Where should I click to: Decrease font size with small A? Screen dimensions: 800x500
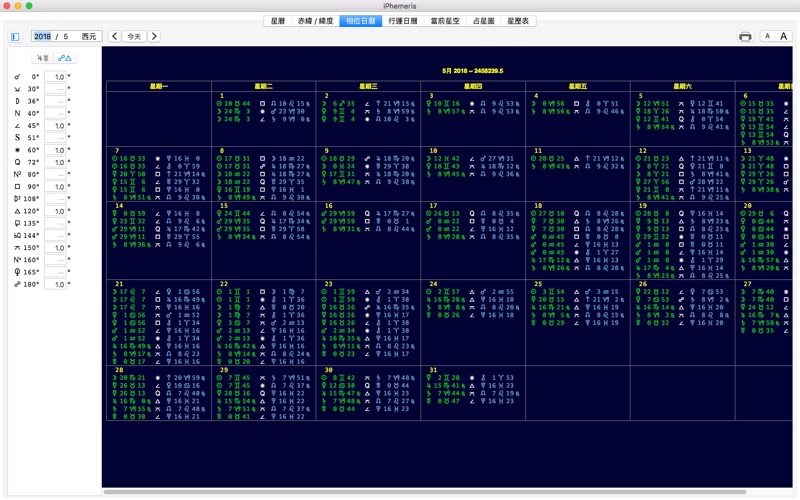767,37
